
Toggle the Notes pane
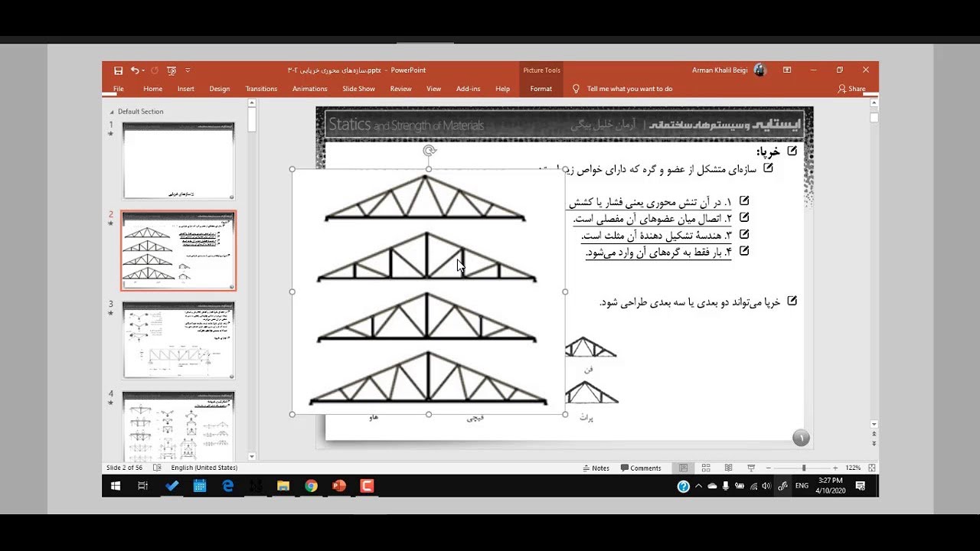(x=596, y=468)
